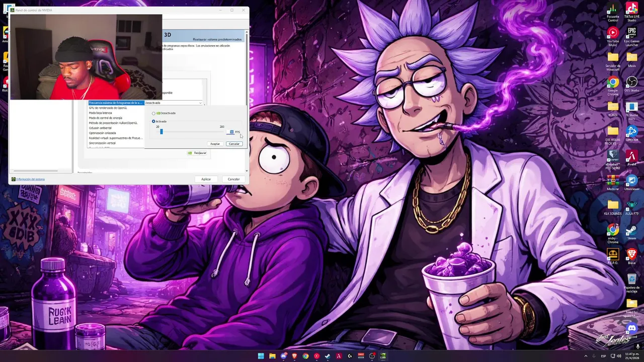The width and height of the screenshot is (644, 362).
Task: Launch Brave browser desktop shortcut
Action: point(631,256)
